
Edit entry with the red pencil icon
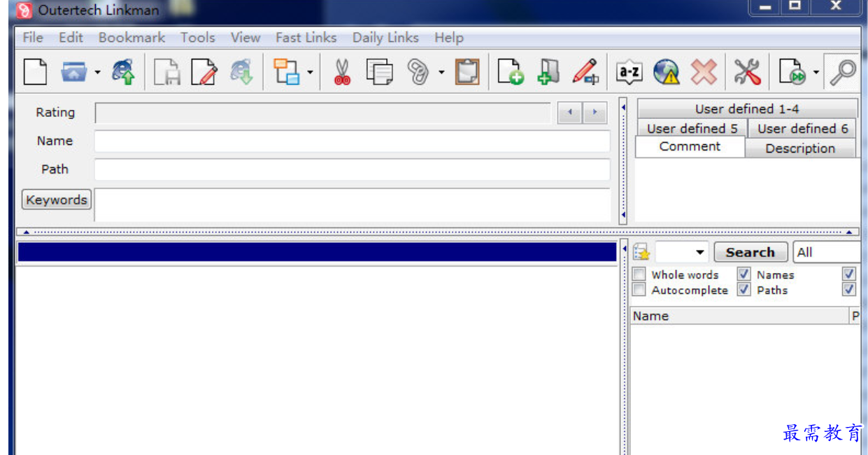click(x=585, y=71)
